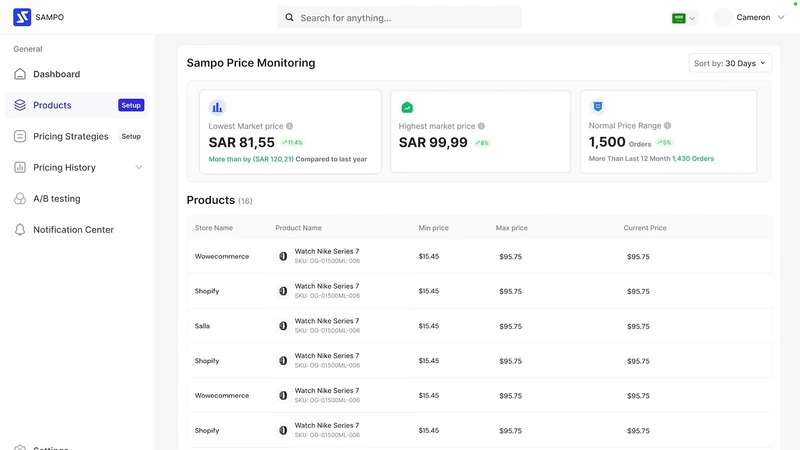800x450 pixels.
Task: Open the language flag dropdown arrow
Action: [692, 18]
